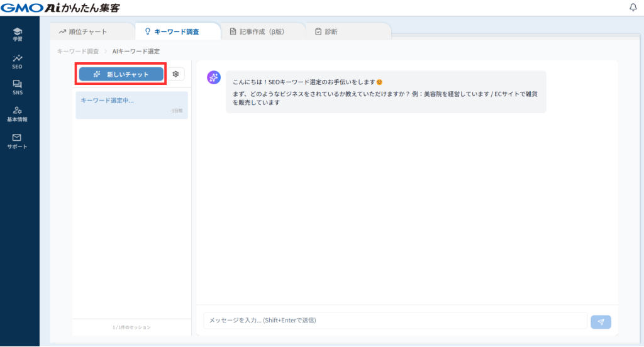Screen dimensions: 644x347
Task: Click the GMO AIかんたん集客 logo
Action: pos(60,8)
